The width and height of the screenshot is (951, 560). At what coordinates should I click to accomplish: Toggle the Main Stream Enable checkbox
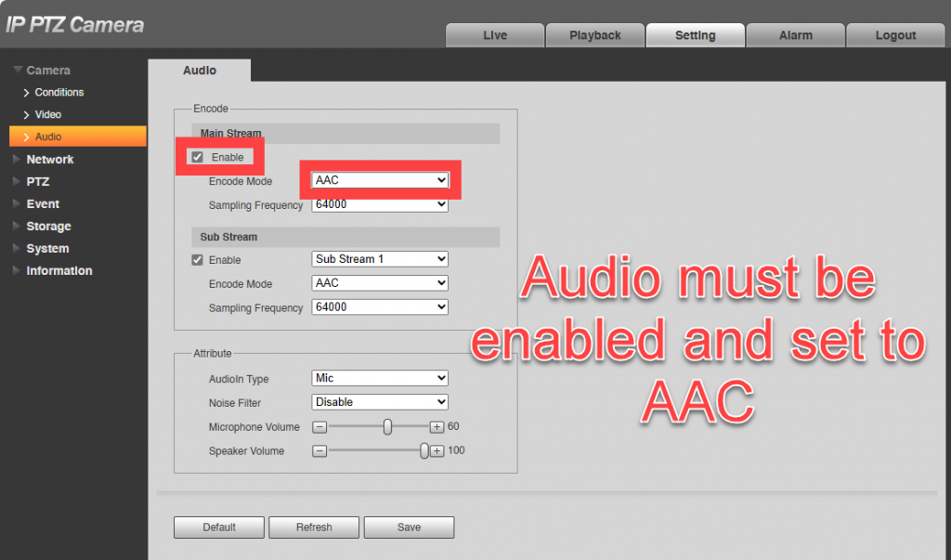pos(197,157)
